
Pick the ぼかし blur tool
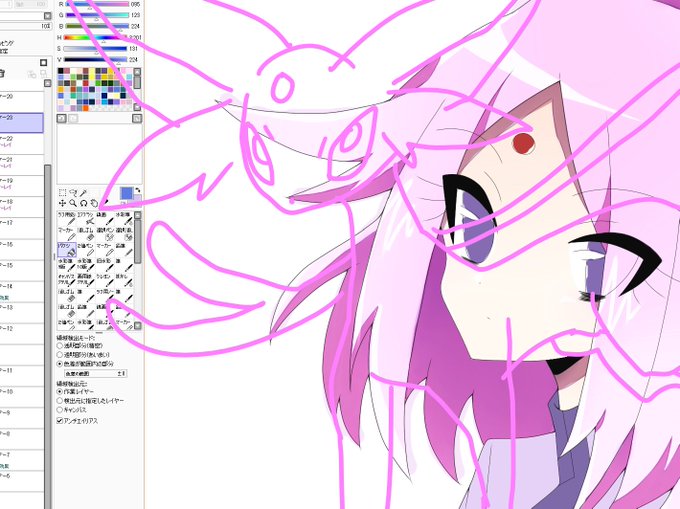point(124,280)
